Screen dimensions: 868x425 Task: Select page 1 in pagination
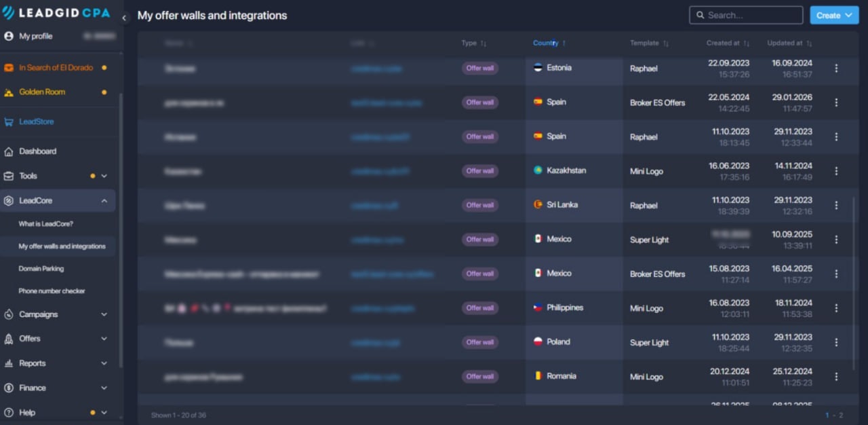coord(827,415)
